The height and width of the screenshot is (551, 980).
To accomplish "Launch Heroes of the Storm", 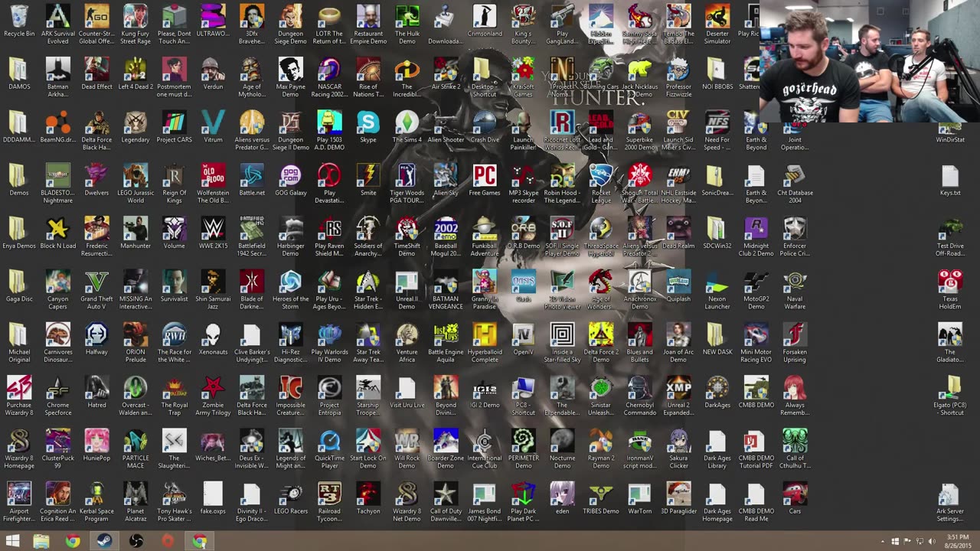I will [291, 289].
